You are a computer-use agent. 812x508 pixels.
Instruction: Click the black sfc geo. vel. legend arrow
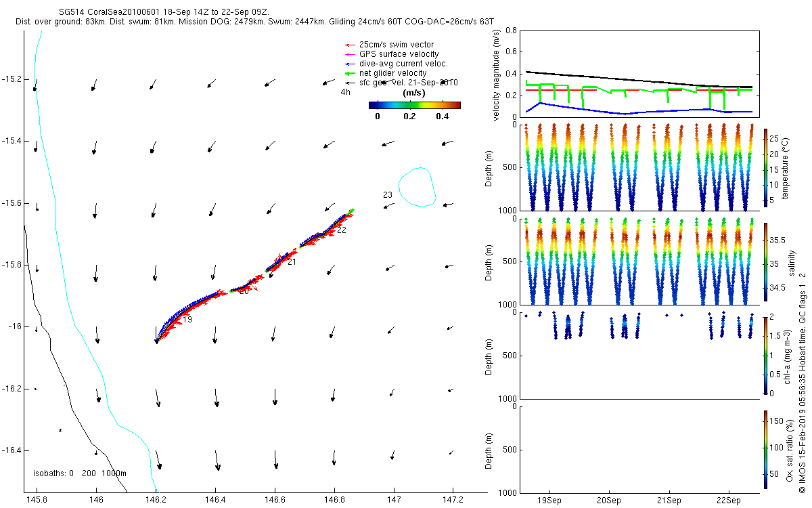(x=349, y=83)
